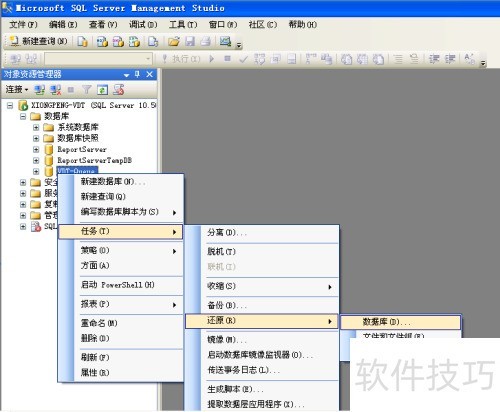Image resolution: width=500 pixels, height=412 pixels.
Task: Click the 任务(T) context menu item
Action: coord(121,231)
